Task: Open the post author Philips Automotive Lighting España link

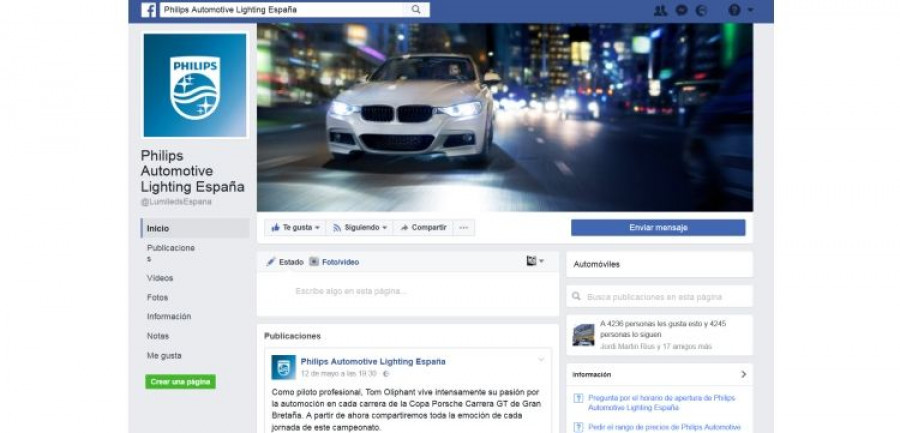Action: pos(373,362)
